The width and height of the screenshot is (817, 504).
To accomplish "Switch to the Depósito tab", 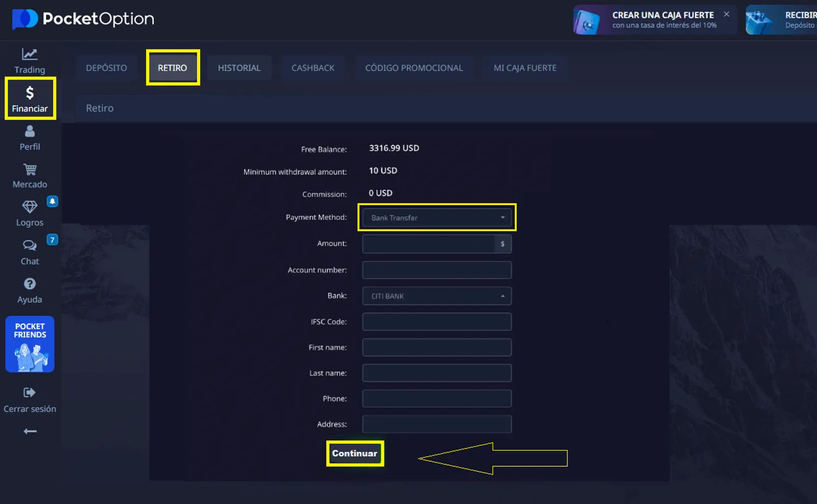I will (106, 68).
